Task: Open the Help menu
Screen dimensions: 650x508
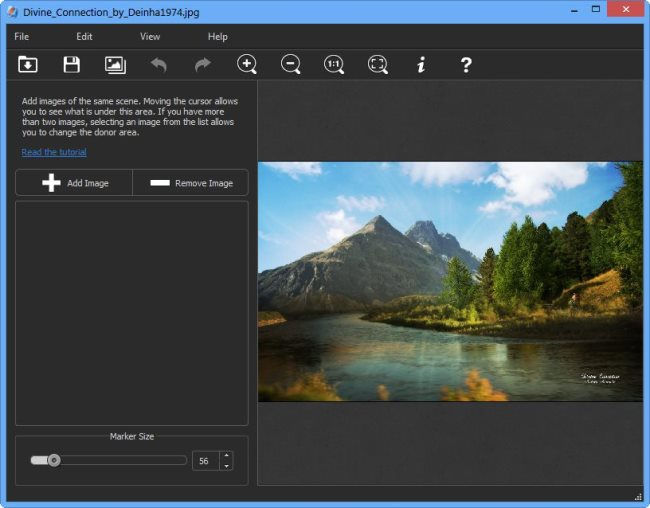Action: (x=218, y=36)
